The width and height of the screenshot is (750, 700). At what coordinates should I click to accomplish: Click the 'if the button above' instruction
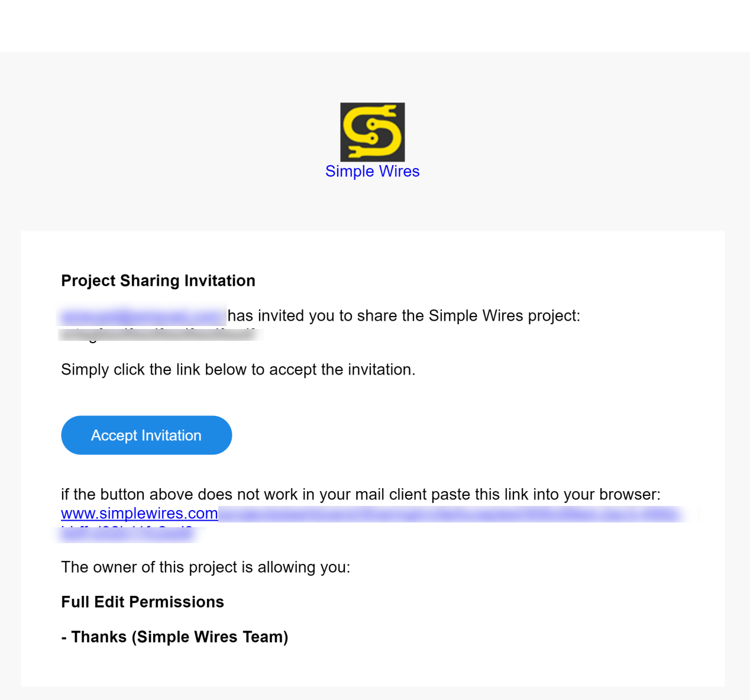point(361,494)
